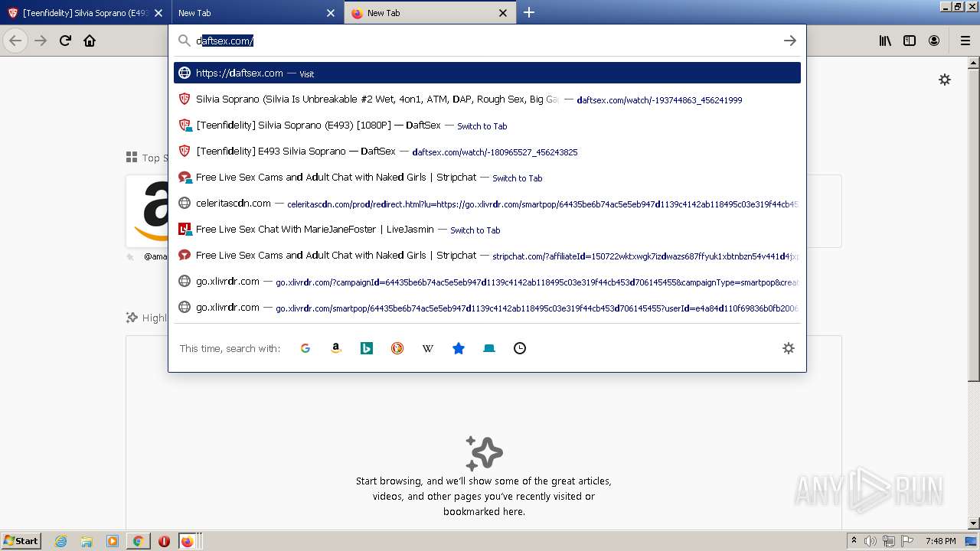Image resolution: width=980 pixels, height=551 pixels.
Task: Show hidden tray icons arrow
Action: [x=854, y=541]
